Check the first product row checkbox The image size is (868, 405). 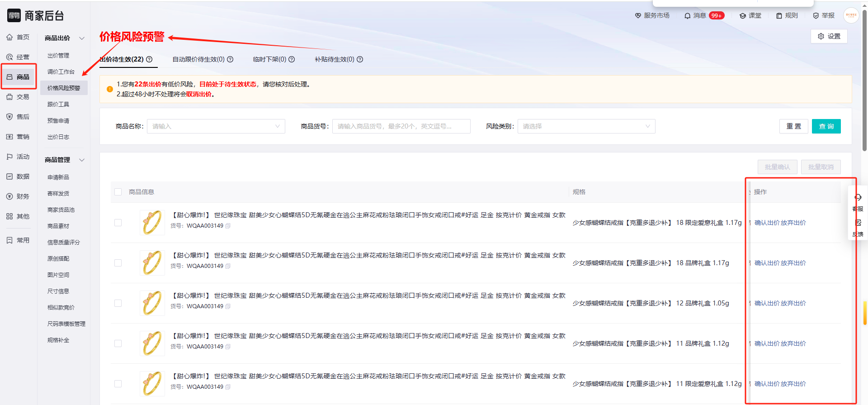(118, 223)
